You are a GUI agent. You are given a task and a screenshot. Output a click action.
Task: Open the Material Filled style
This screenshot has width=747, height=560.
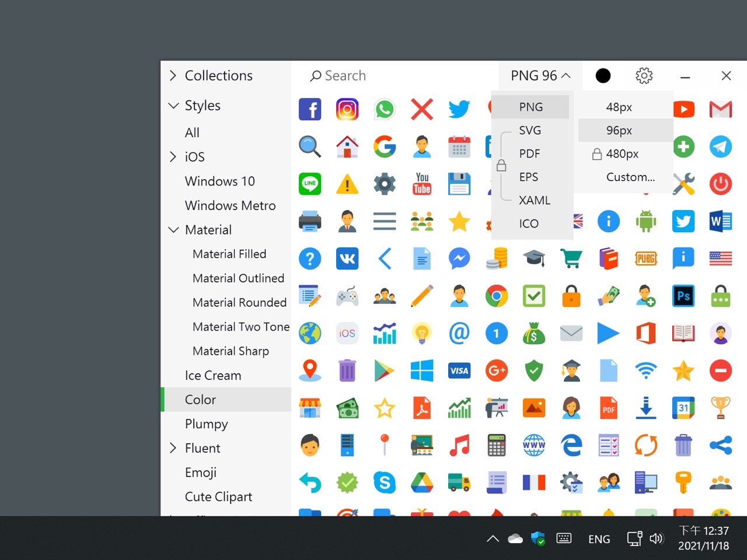pyautogui.click(x=226, y=254)
